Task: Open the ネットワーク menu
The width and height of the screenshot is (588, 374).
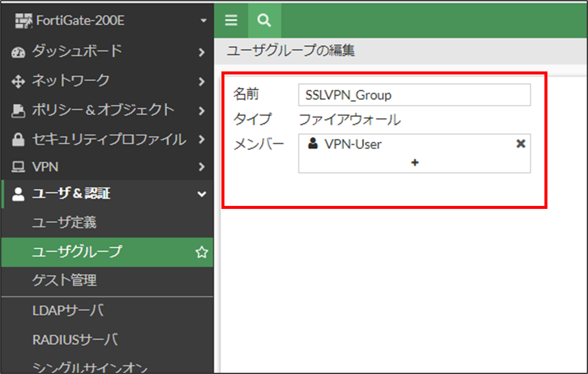Action: click(x=107, y=81)
